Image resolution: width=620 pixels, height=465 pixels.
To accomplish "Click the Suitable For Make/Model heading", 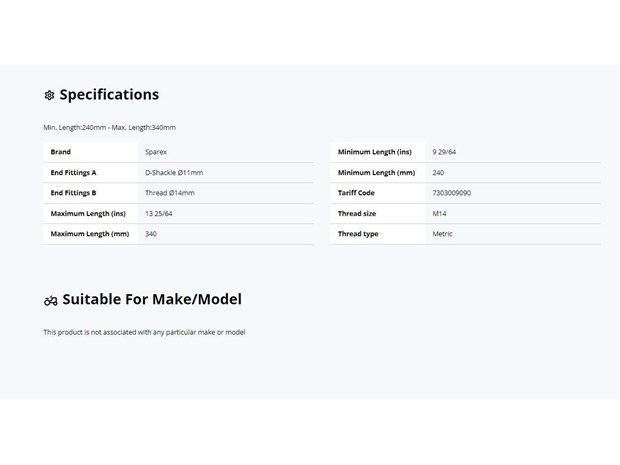I will 152,299.
